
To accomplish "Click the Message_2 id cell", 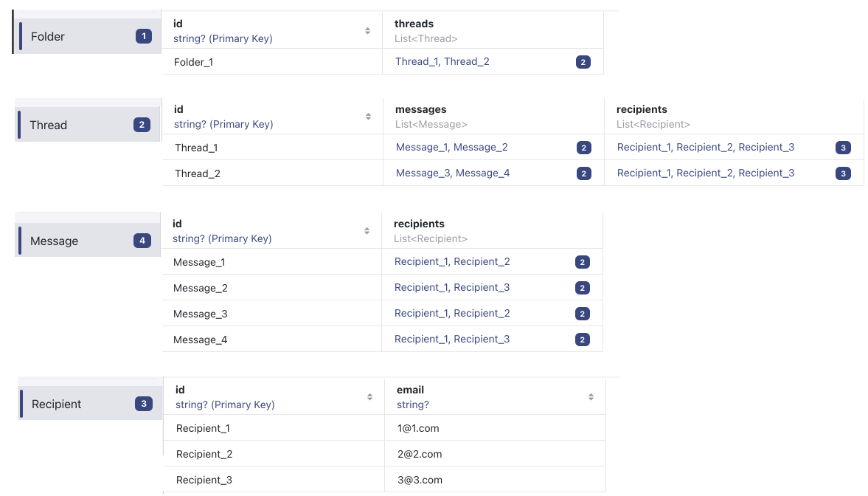I will 201,287.
